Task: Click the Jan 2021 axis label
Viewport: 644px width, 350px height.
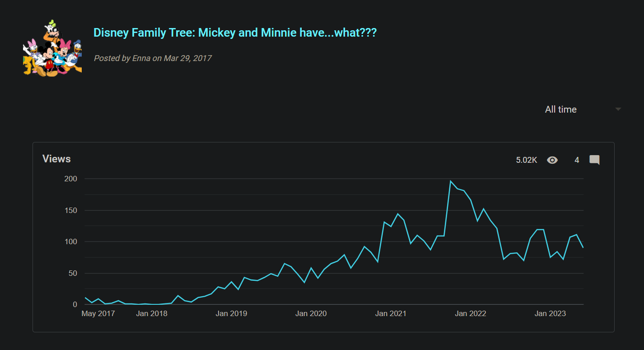Action: click(x=391, y=313)
